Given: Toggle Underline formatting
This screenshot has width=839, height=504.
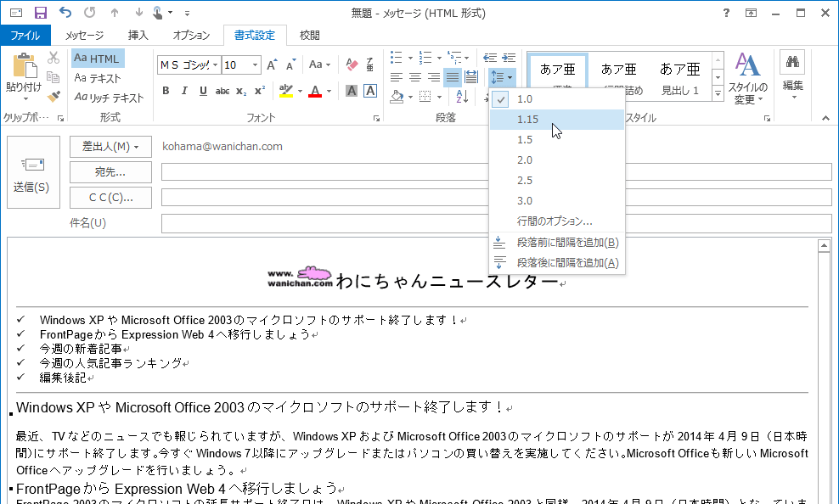Looking at the screenshot, I should [x=203, y=91].
